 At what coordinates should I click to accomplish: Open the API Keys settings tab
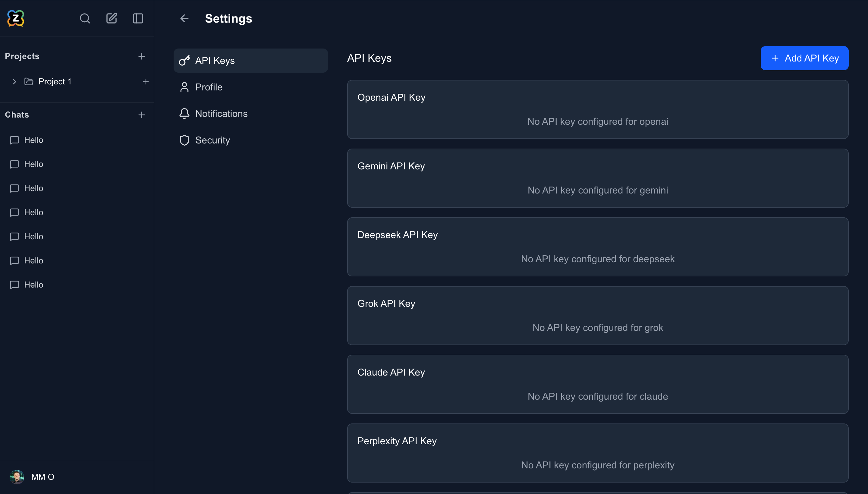[x=250, y=60]
